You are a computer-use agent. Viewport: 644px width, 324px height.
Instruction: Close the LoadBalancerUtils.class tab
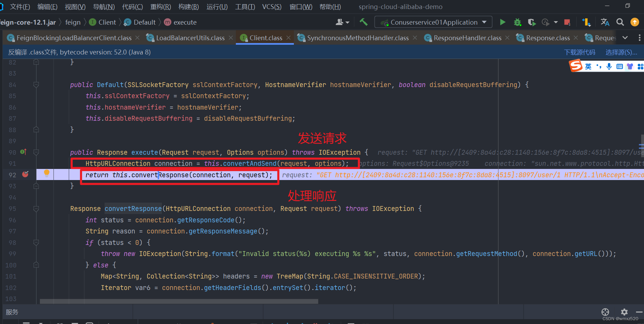click(x=231, y=37)
